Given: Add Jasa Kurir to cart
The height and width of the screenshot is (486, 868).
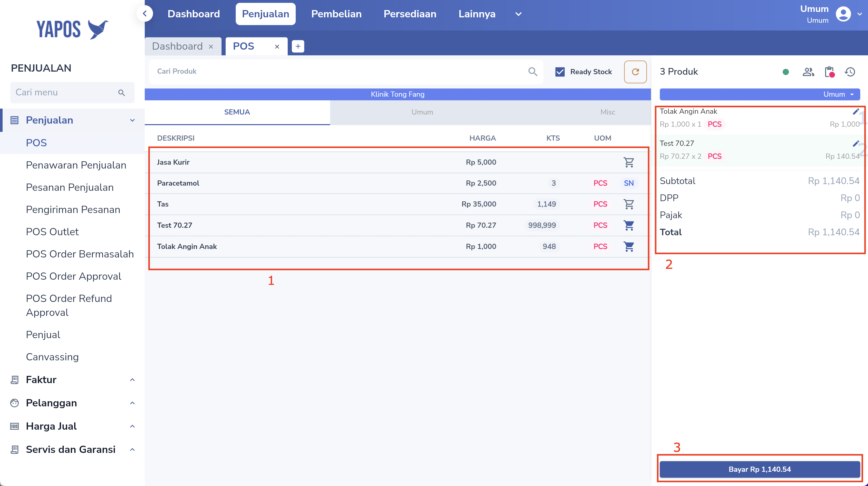Looking at the screenshot, I should pos(629,162).
